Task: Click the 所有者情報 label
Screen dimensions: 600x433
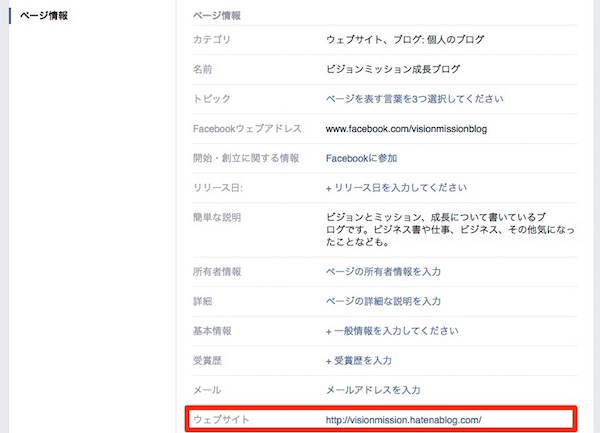Action: pos(217,272)
